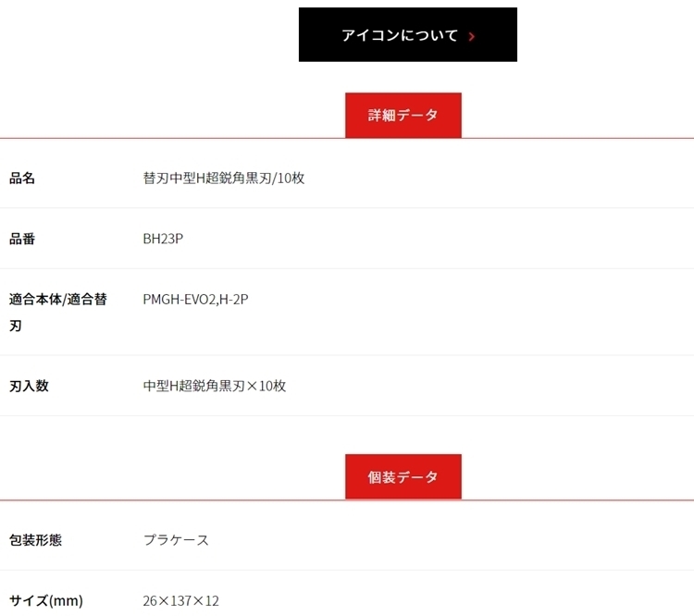Click the 品名 row label

(x=22, y=178)
